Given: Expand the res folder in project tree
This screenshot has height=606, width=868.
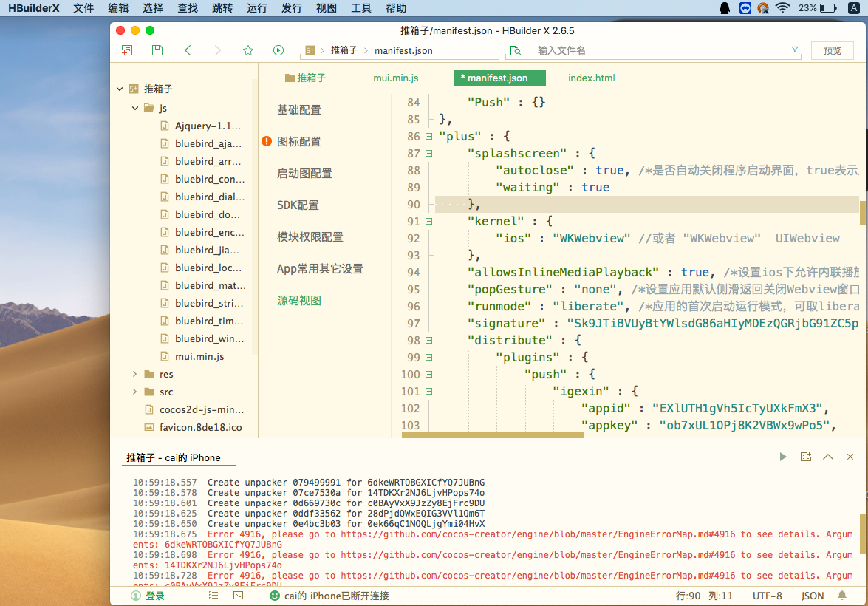Looking at the screenshot, I should coord(134,375).
